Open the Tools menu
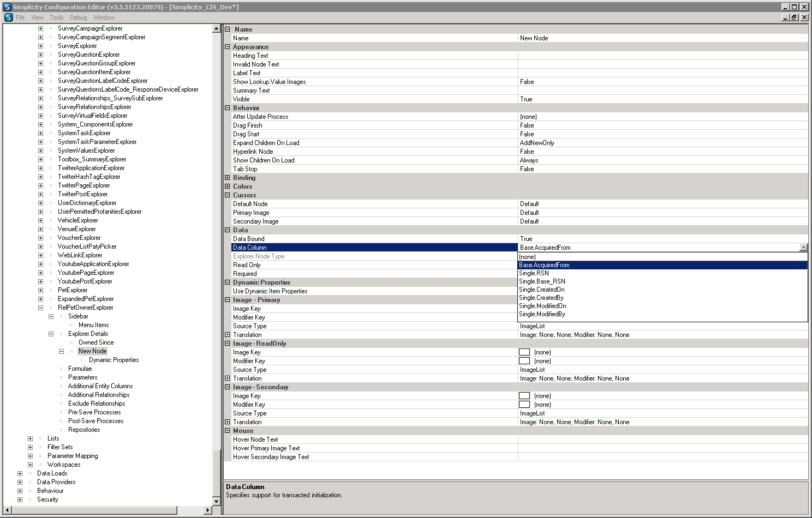 pyautogui.click(x=57, y=17)
